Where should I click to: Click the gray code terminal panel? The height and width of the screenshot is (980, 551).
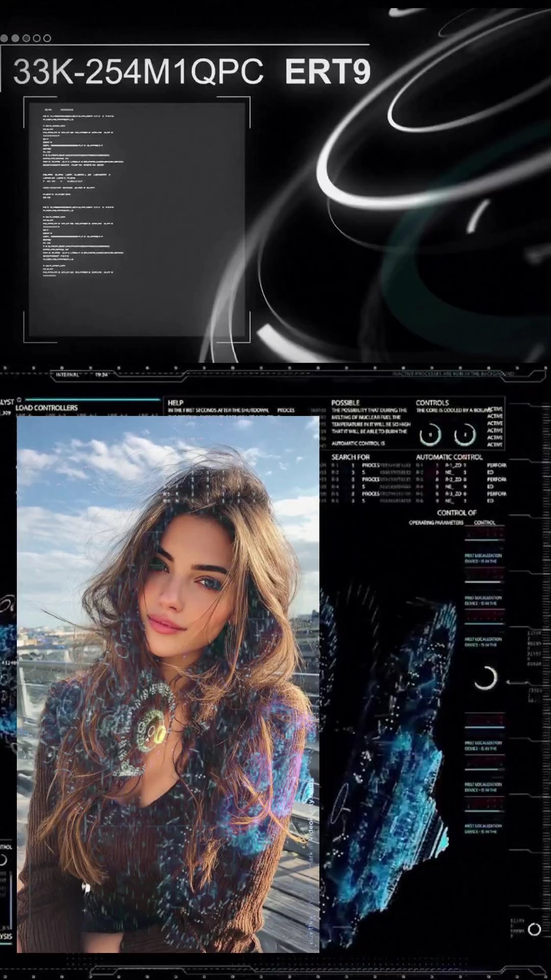click(137, 219)
